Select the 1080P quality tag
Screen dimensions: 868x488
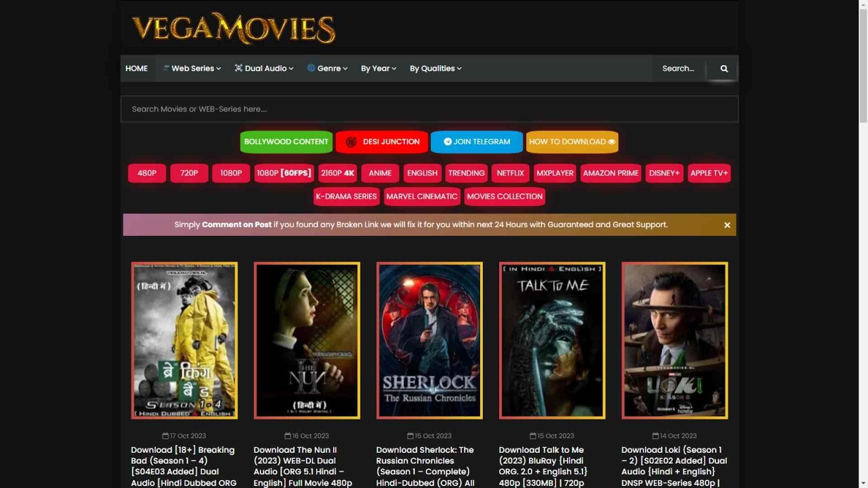[231, 173]
